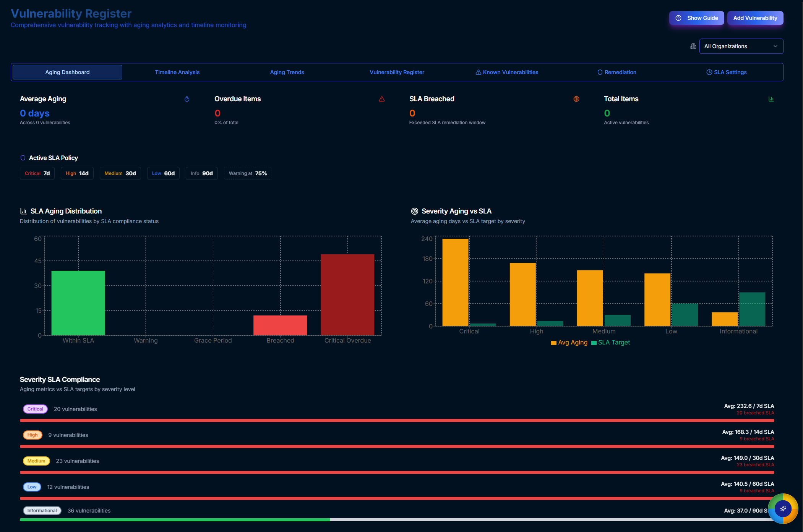The width and height of the screenshot is (803, 532).
Task: Click the alert icon on Known Vulnerabilities tab
Action: click(x=478, y=72)
